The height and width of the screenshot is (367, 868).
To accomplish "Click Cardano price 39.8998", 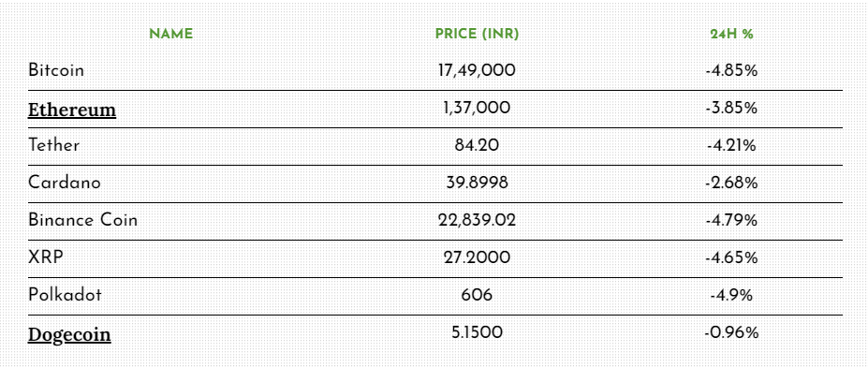I will point(477,183).
